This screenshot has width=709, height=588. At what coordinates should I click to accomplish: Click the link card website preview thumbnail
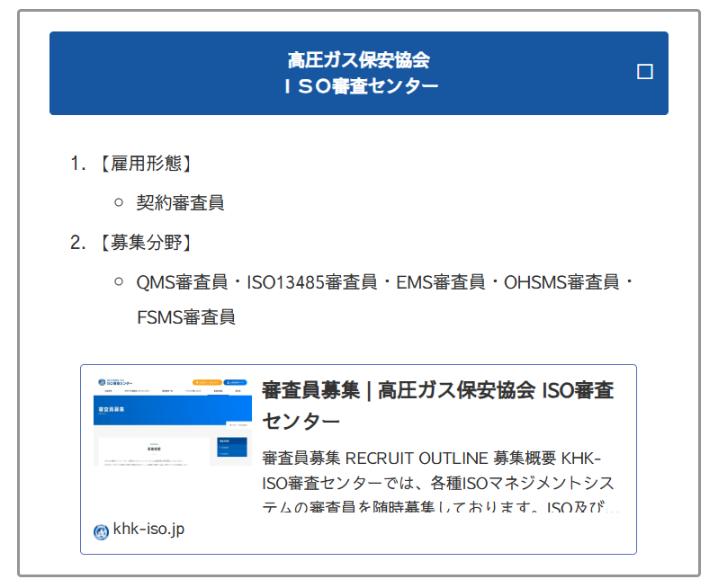173,422
